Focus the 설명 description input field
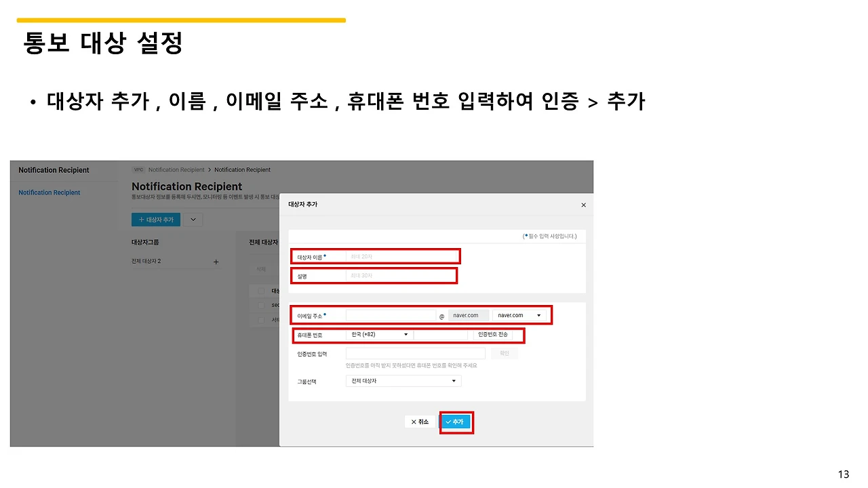The width and height of the screenshot is (868, 488). point(401,276)
